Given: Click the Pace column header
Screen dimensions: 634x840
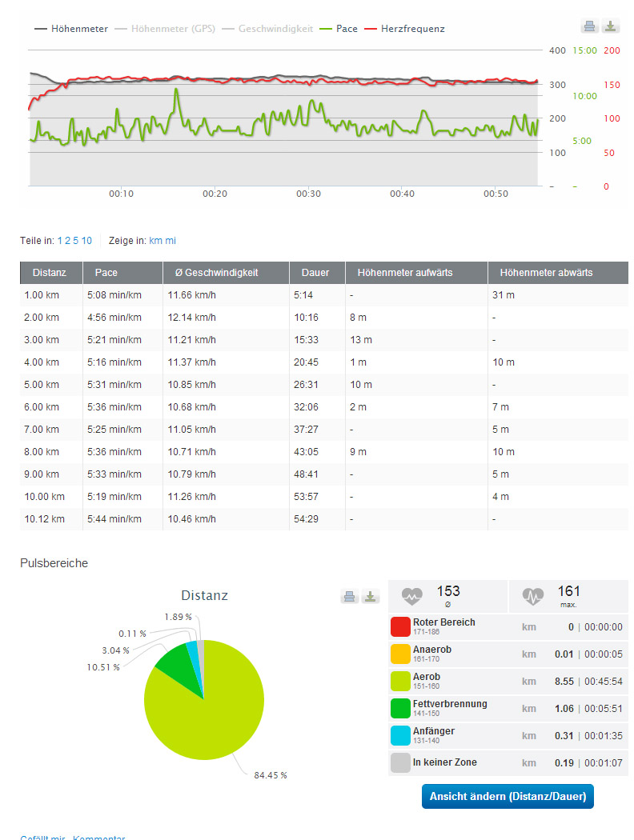Looking at the screenshot, I should coord(106,273).
